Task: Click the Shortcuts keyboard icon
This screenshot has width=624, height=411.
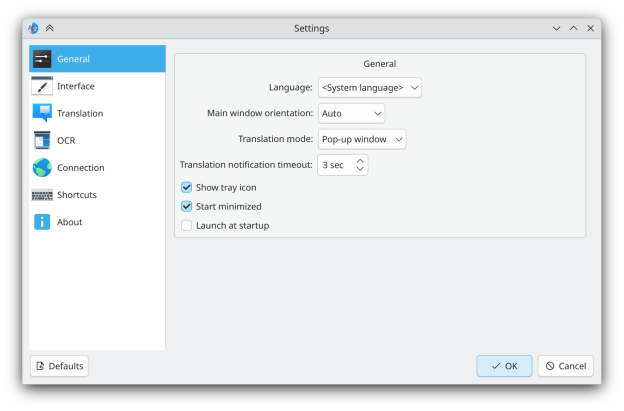Action: coord(42,195)
